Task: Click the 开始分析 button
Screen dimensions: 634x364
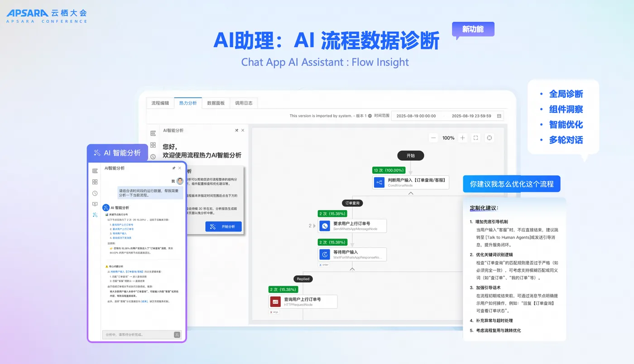Action: pyautogui.click(x=223, y=227)
